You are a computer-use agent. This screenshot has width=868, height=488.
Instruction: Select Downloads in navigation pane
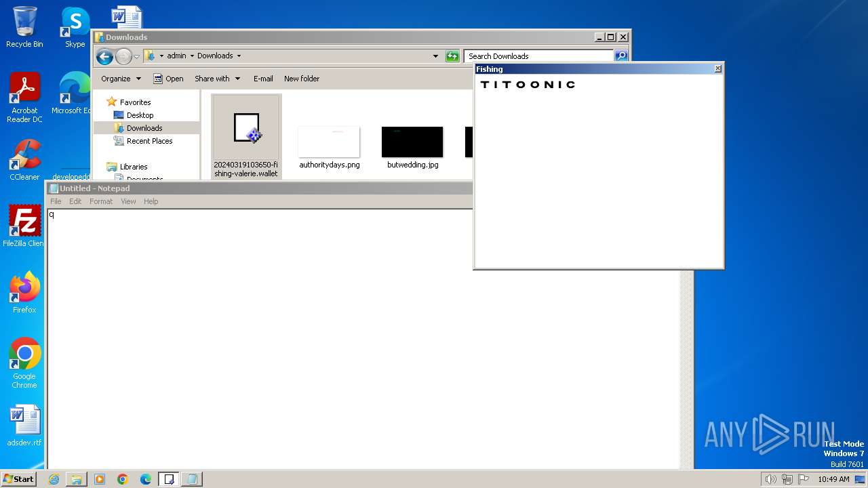[144, 128]
